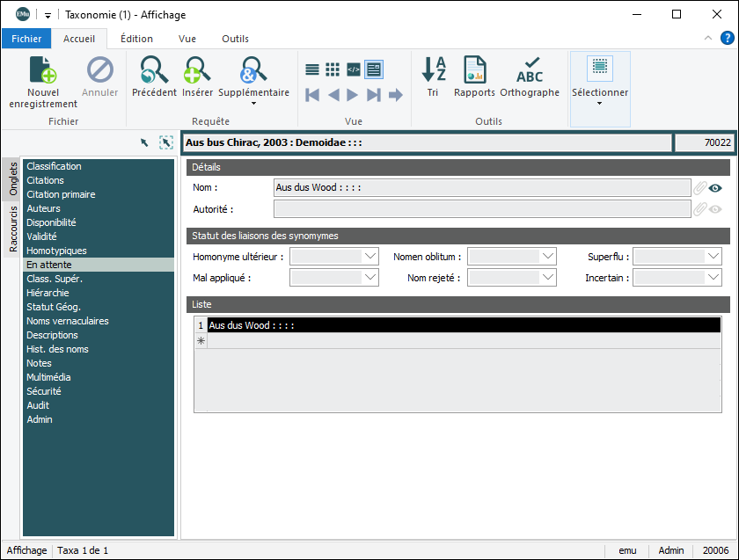Expand the Sélectionner menu button
739x560 pixels.
(x=600, y=103)
